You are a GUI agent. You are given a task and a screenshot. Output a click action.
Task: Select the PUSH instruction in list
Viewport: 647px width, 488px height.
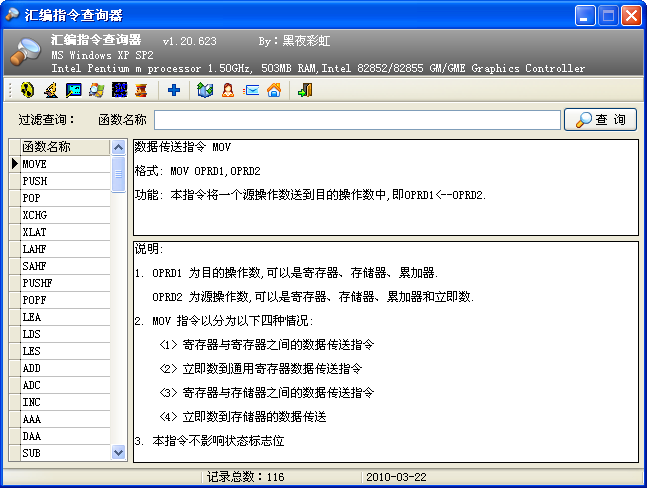coord(65,181)
